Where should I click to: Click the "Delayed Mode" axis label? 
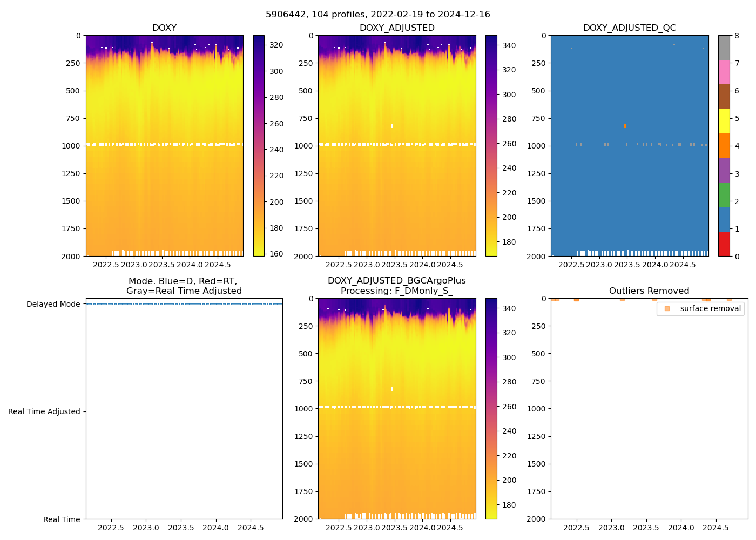(53, 304)
